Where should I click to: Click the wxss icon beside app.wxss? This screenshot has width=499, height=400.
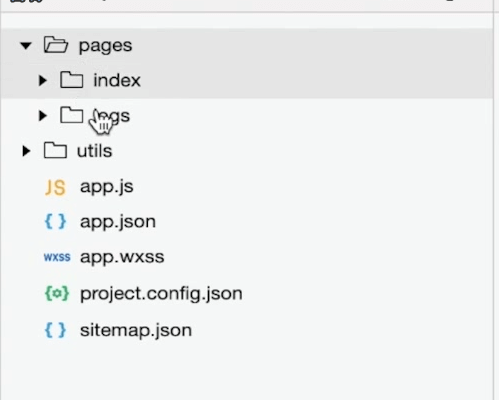click(x=57, y=257)
